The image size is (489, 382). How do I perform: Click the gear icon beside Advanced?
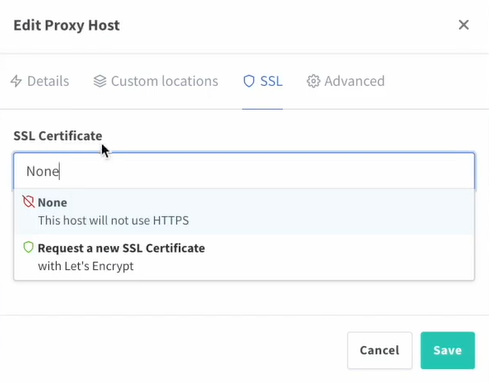coord(313,81)
